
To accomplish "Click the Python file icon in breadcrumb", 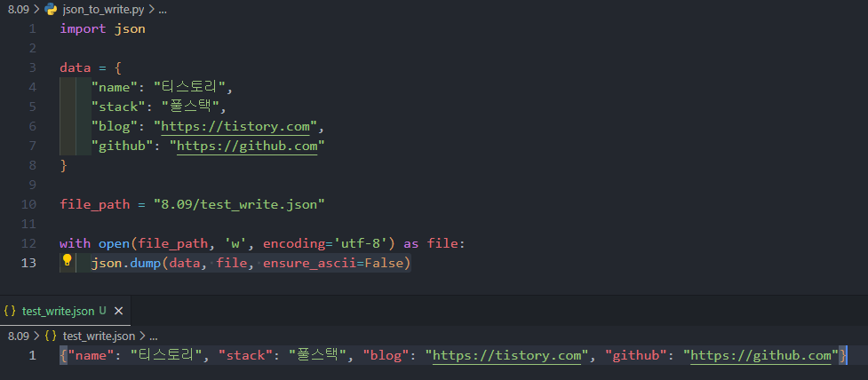I will [51, 10].
